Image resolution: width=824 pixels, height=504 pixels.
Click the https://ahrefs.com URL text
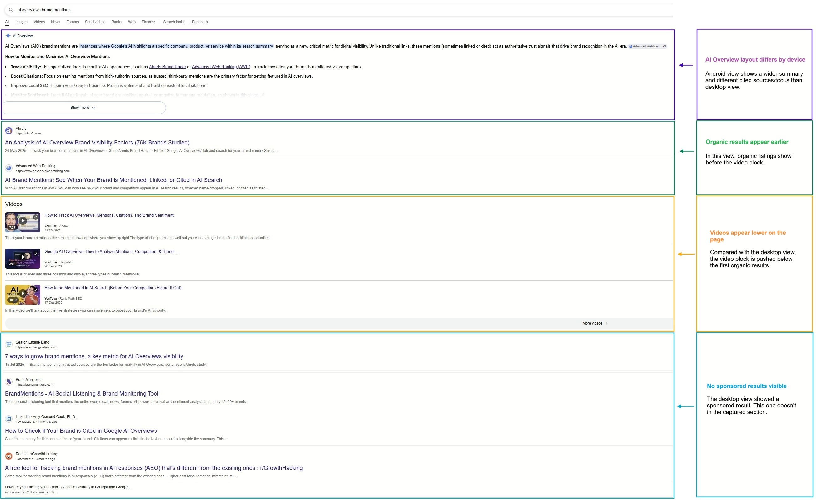28,134
